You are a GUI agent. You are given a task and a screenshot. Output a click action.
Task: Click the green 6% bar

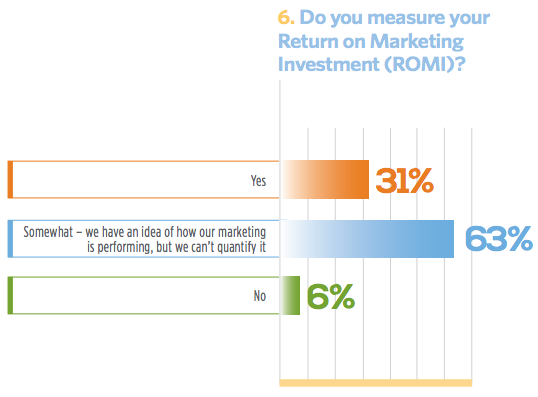[290, 295]
